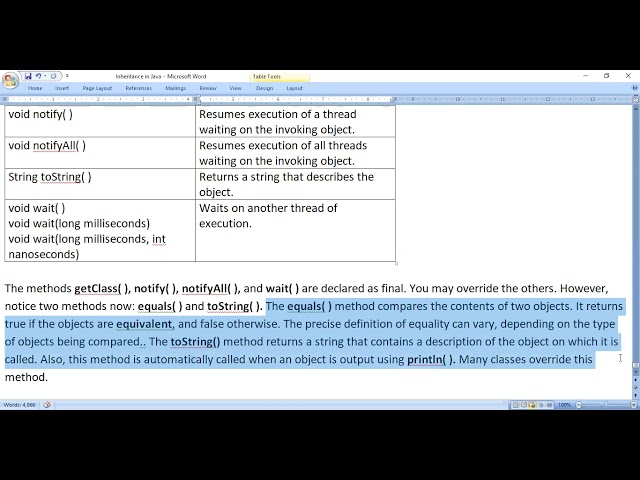Click the word 'nanoseconds)' in table
Viewport: 640px width, 480px height.
(44, 254)
